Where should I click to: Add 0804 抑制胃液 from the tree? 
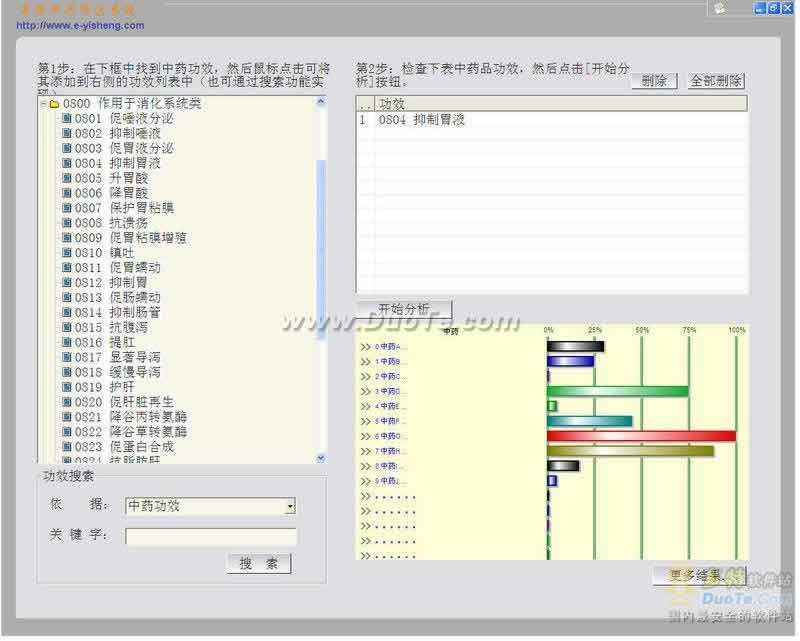(118, 163)
